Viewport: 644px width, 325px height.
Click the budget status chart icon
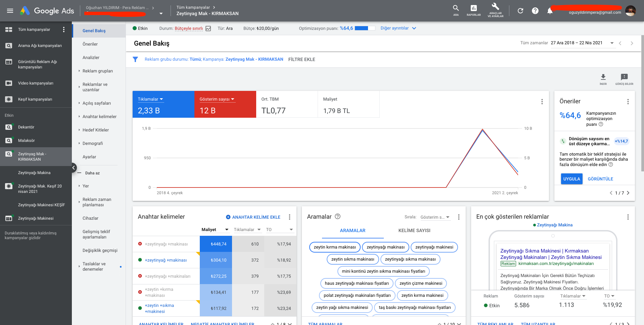(208, 29)
